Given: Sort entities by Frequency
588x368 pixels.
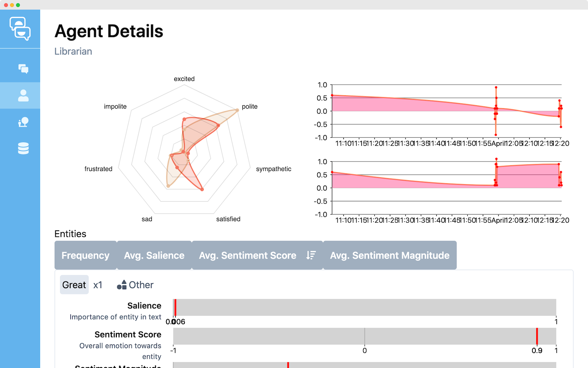Looking at the screenshot, I should pos(86,255).
